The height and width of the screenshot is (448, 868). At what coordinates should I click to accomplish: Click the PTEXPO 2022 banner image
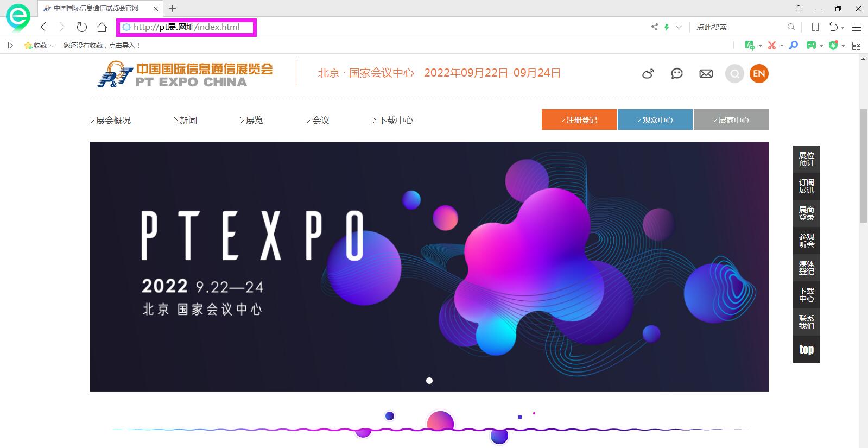[429, 266]
